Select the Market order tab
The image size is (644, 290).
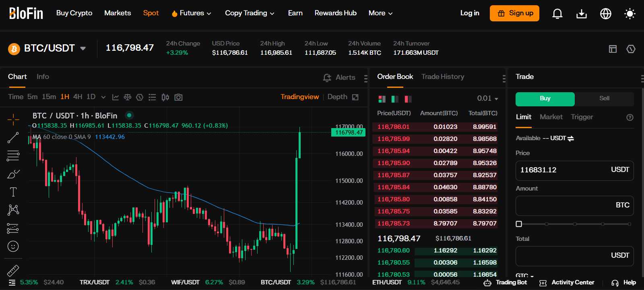click(x=551, y=117)
